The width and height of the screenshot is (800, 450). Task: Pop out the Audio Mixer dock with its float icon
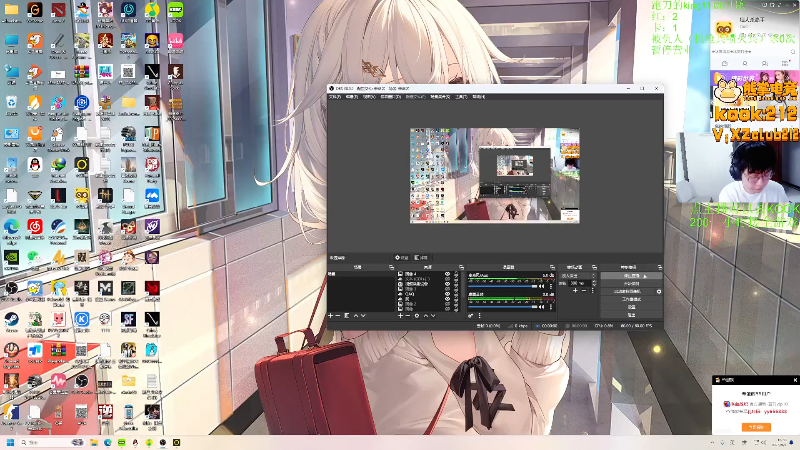553,267
